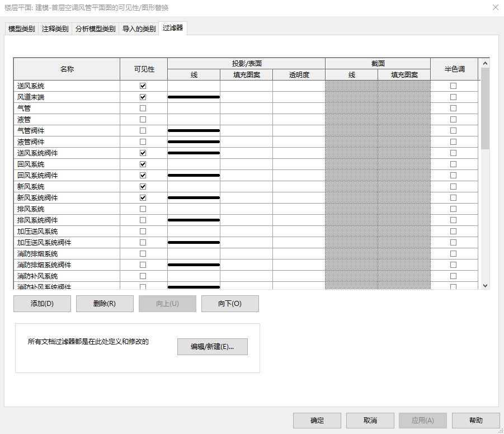The height and width of the screenshot is (434, 504).
Task: Edit projection line override for 排风系统阀件
Action: 194,220
